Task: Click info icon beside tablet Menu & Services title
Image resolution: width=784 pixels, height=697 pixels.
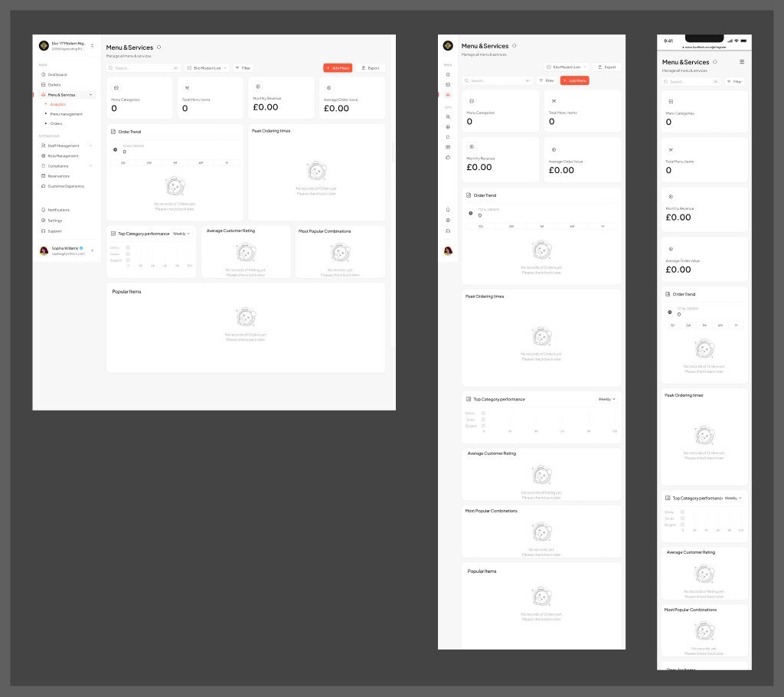Action: pos(514,45)
